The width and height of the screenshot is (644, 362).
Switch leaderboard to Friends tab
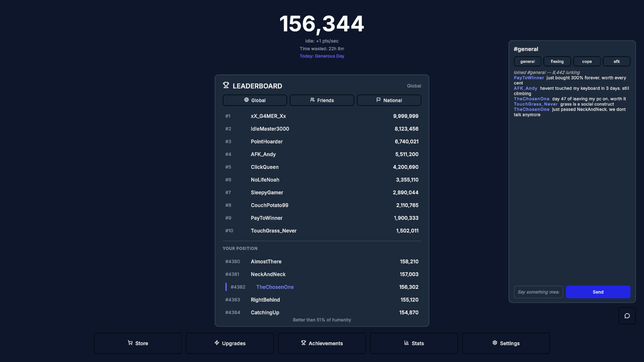[322, 100]
